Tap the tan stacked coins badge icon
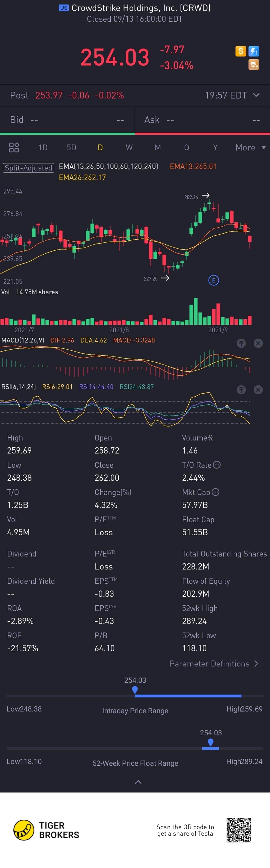This screenshot has width=270, height=868. pyautogui.click(x=253, y=64)
